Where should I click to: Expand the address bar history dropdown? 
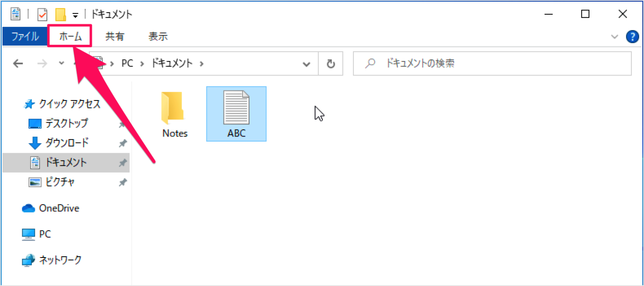point(307,64)
